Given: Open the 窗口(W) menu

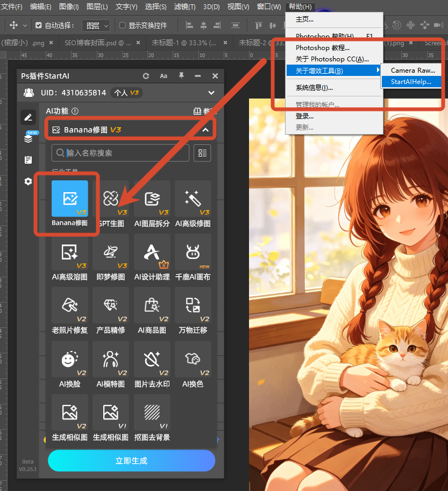Looking at the screenshot, I should point(269,6).
